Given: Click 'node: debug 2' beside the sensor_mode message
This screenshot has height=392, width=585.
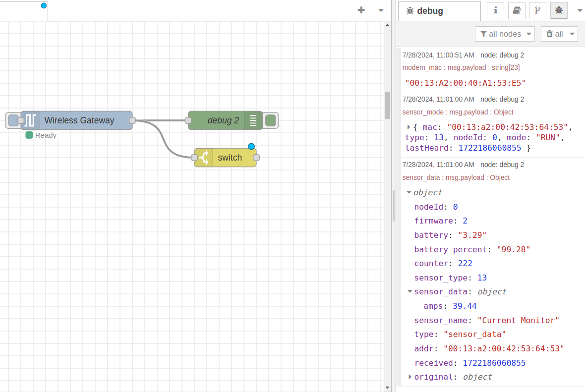Looking at the screenshot, I should (x=502, y=99).
